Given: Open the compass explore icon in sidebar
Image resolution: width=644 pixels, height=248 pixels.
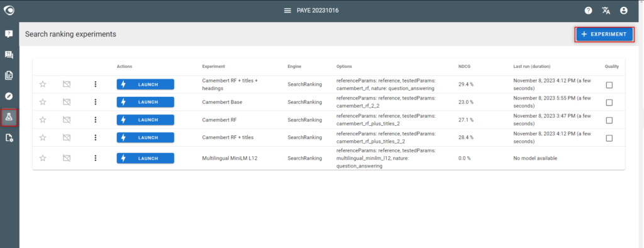Looking at the screenshot, I should coord(9,96).
